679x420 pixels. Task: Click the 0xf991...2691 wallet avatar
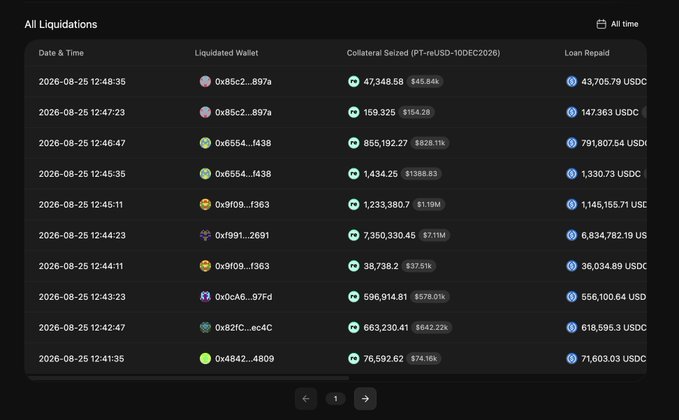[205, 235]
